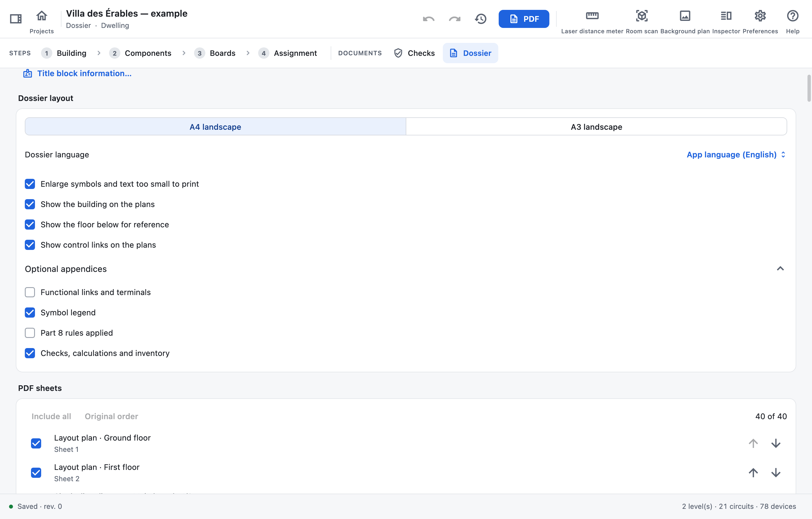Move First floor layout plan down

776,472
